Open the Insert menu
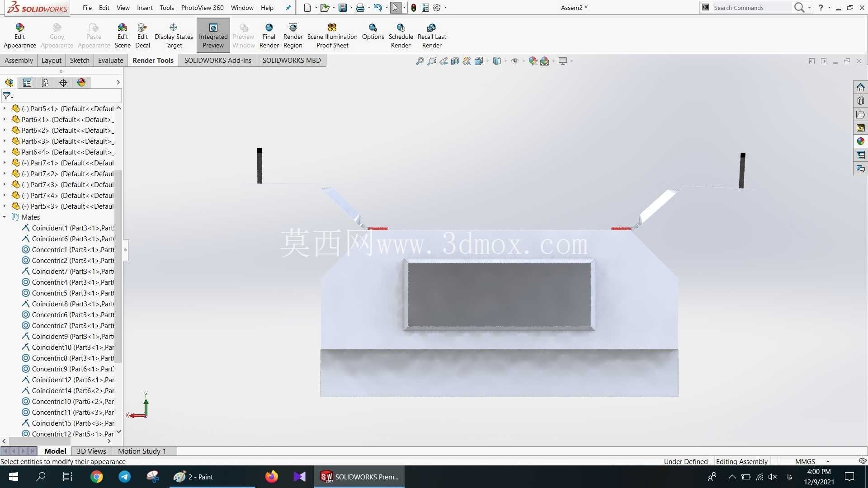The image size is (868, 488). 145,8
